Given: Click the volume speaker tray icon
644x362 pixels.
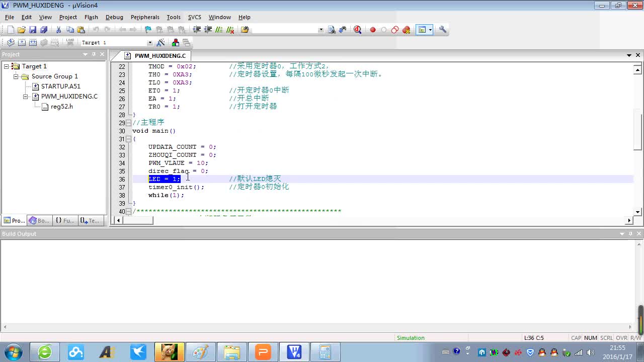Looking at the screenshot, I should click(591, 352).
